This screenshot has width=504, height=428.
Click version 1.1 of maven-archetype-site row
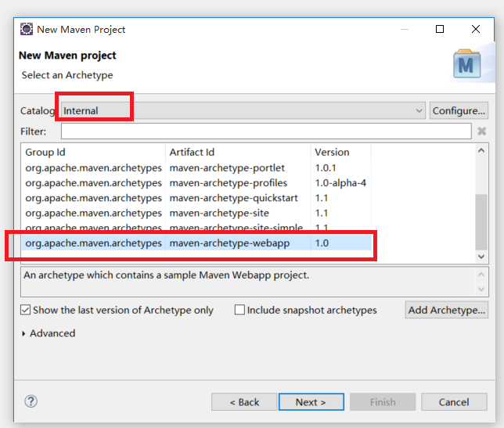tap(321, 213)
